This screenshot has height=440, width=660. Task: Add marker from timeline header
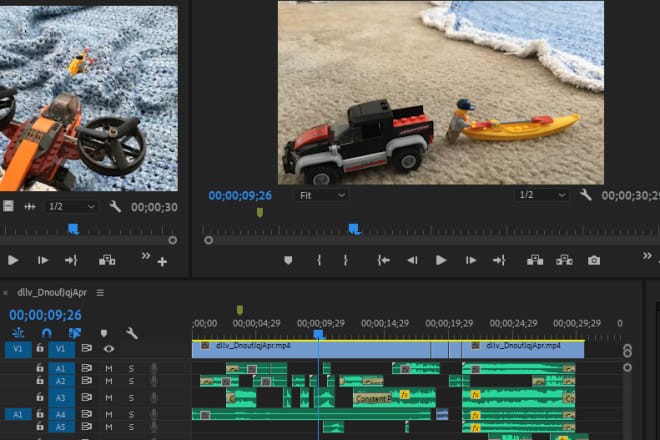tap(104, 333)
